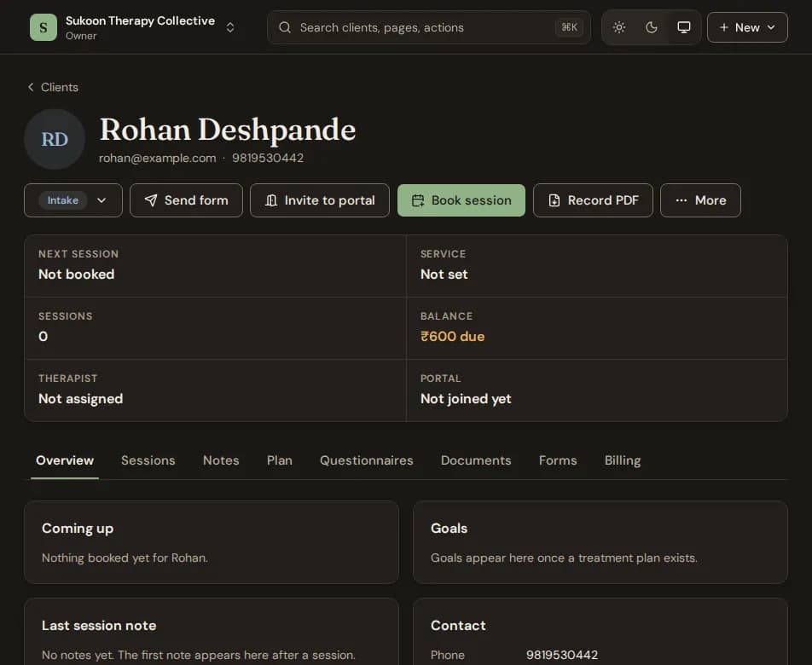Click the ⌘K shortcut badge
The width and height of the screenshot is (812, 665).
(x=569, y=27)
